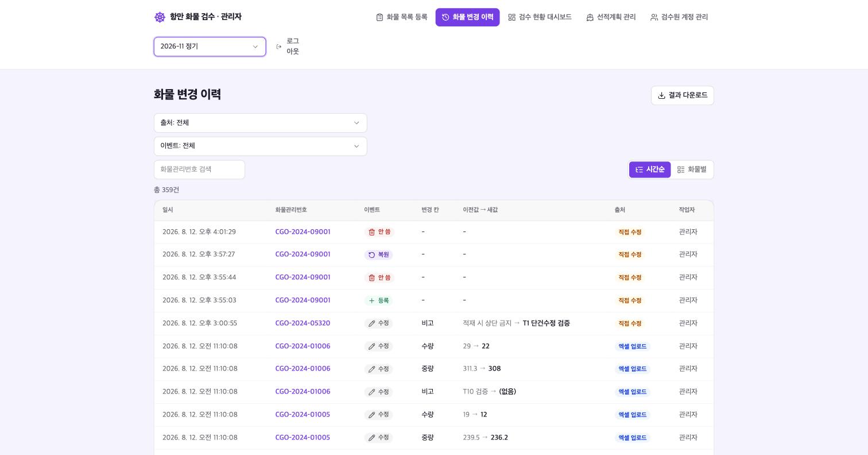Switch to 화물별 view
Screen dimensions: 868x455
(692, 169)
